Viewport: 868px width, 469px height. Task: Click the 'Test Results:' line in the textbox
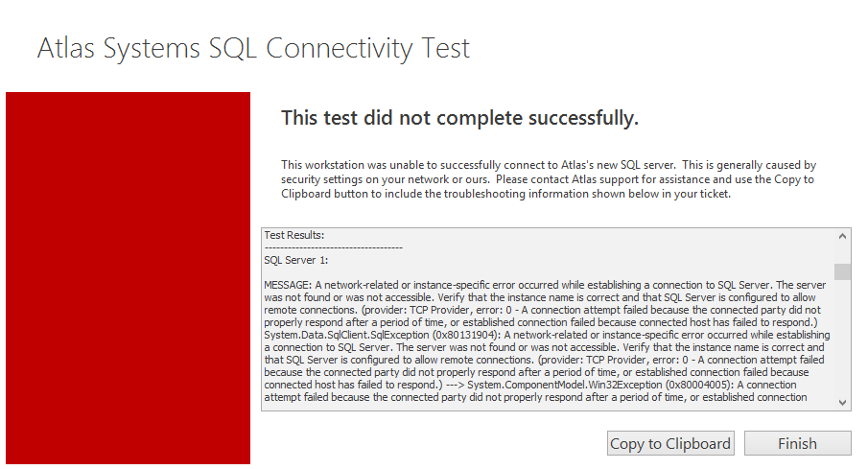coord(294,234)
